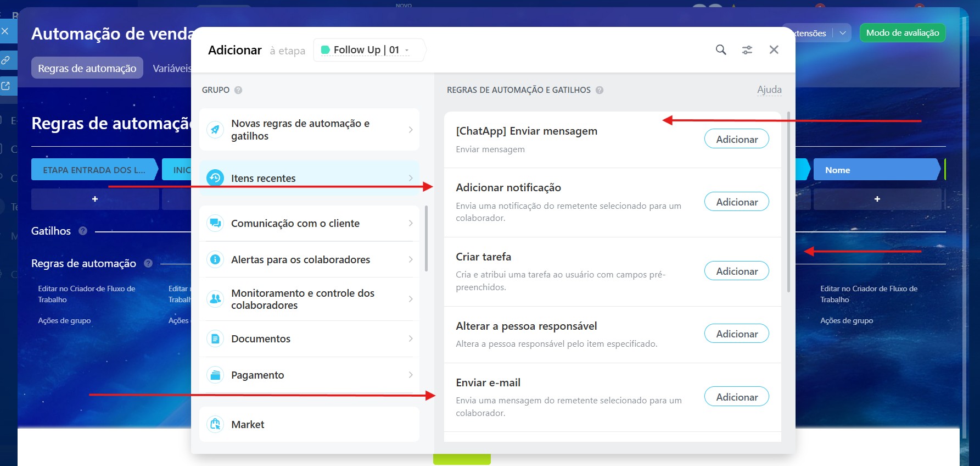Open the Ajuda link
The height and width of the screenshot is (466, 980).
pyautogui.click(x=769, y=90)
